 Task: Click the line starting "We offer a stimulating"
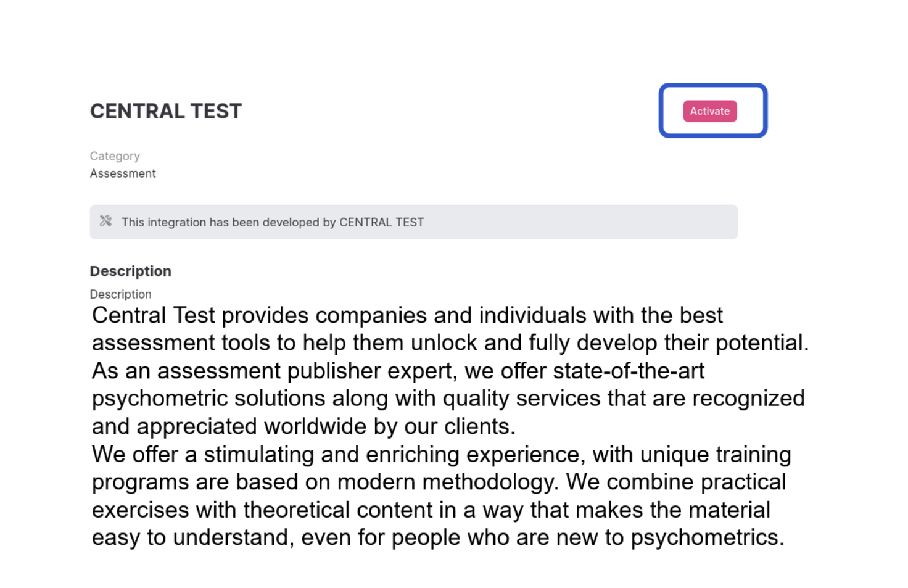pyautogui.click(x=442, y=455)
